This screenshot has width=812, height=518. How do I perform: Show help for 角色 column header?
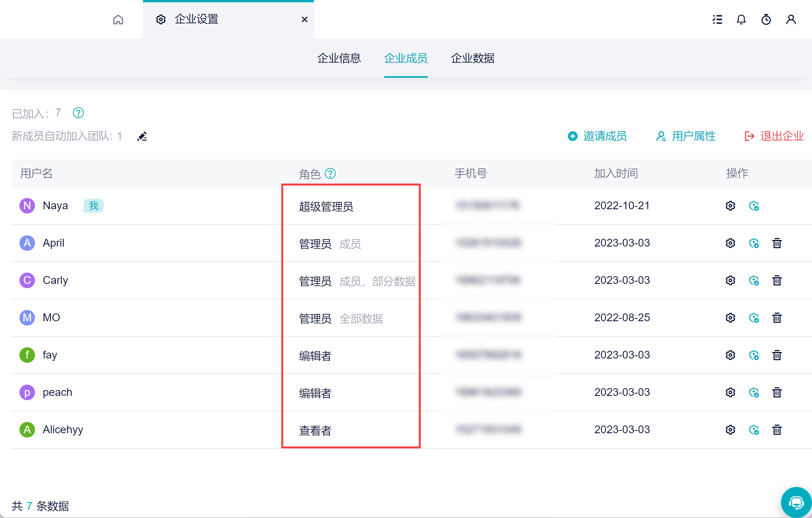click(330, 173)
